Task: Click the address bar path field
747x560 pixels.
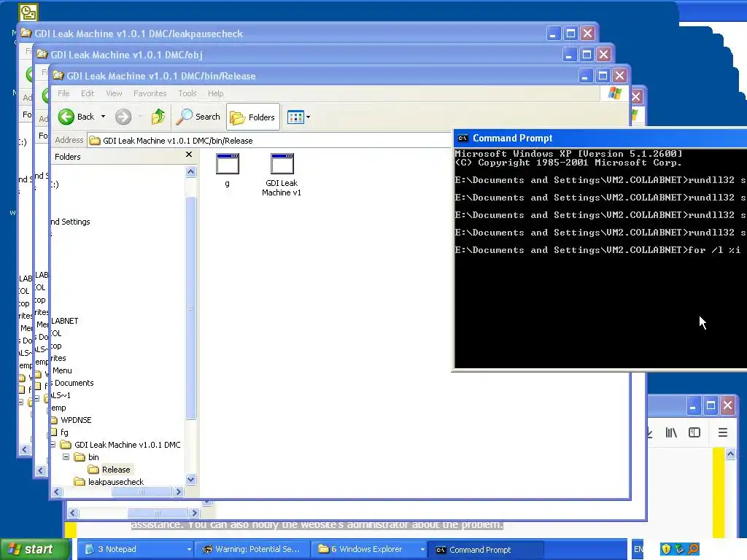Action: (269, 141)
